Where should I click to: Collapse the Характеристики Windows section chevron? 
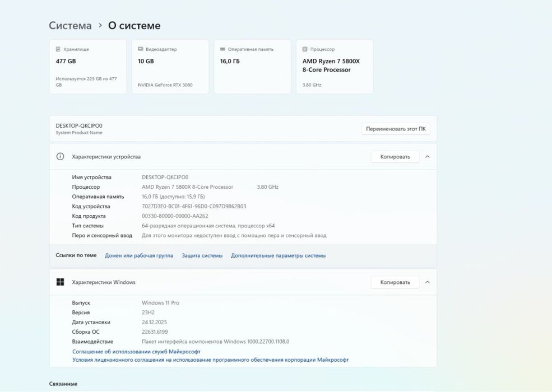point(428,282)
